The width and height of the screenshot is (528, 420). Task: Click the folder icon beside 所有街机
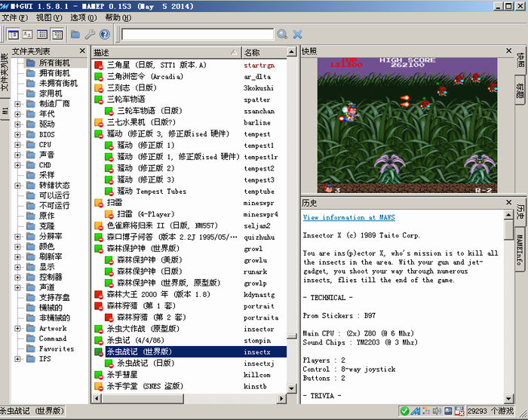[x=31, y=63]
